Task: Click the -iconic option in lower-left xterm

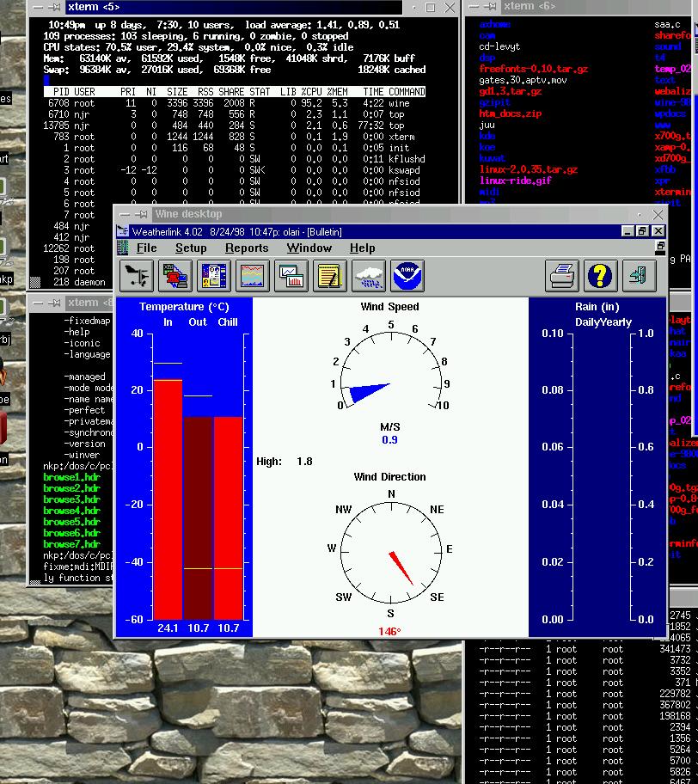Action: 82,343
